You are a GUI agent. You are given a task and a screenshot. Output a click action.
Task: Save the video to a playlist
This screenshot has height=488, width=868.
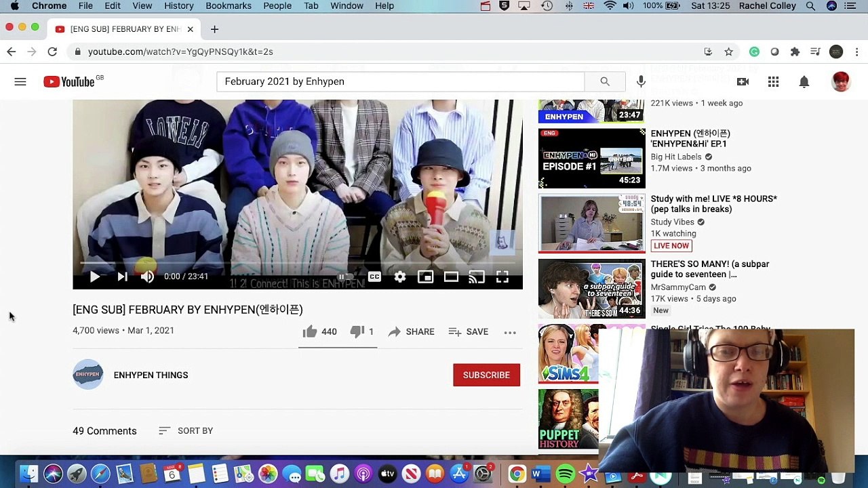click(x=468, y=331)
